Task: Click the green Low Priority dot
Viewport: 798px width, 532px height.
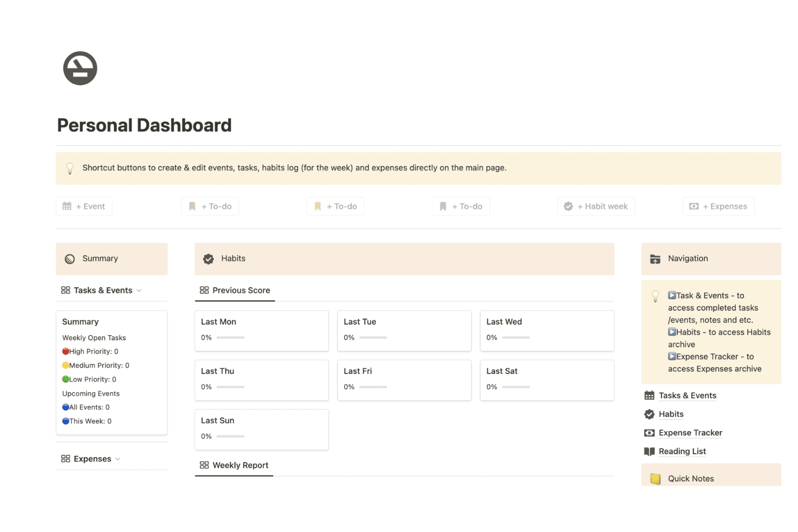Action: [66, 379]
